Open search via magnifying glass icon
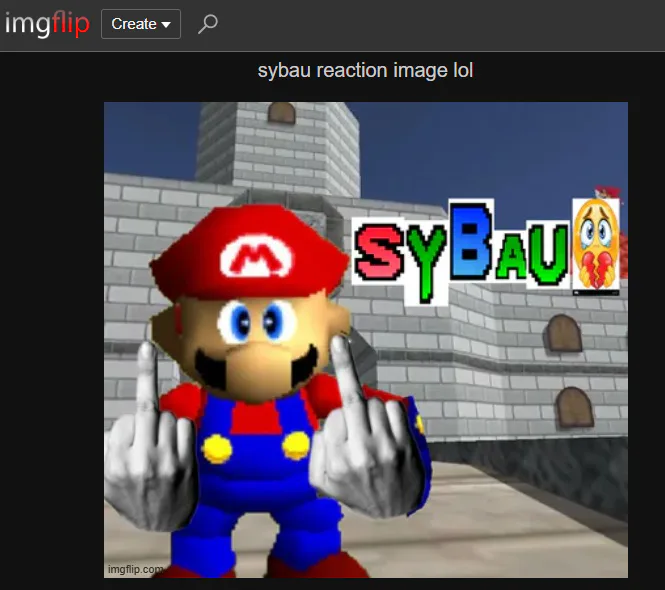 click(208, 24)
